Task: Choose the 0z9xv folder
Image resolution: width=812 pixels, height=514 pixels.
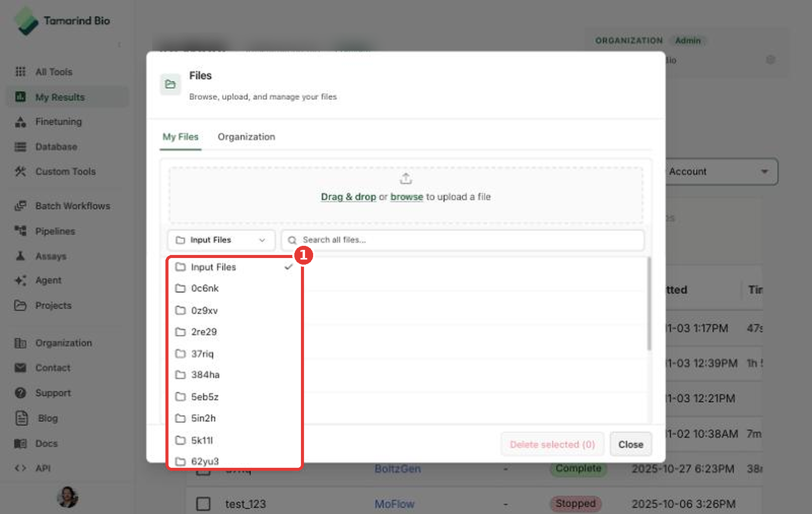Action: pyautogui.click(x=234, y=310)
